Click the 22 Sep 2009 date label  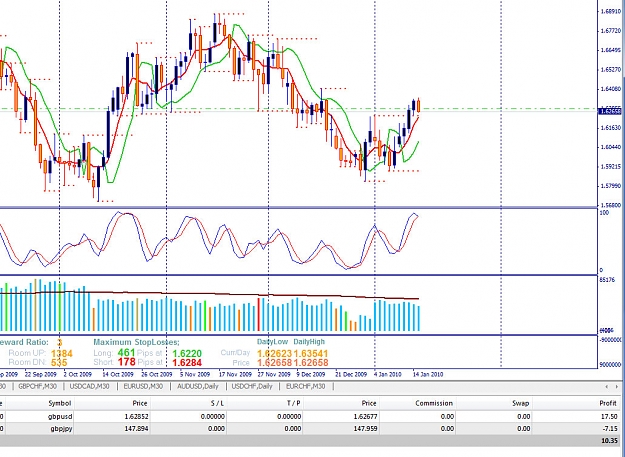[x=41, y=375]
